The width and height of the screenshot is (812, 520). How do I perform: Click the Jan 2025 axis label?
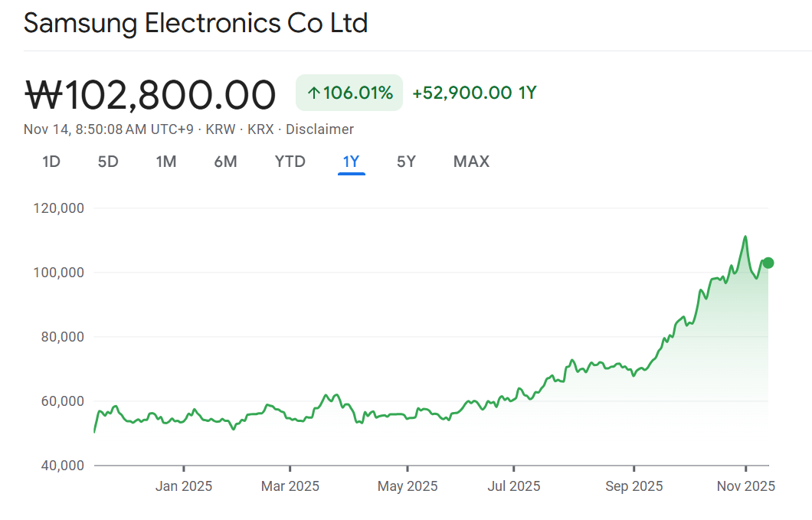click(x=184, y=486)
